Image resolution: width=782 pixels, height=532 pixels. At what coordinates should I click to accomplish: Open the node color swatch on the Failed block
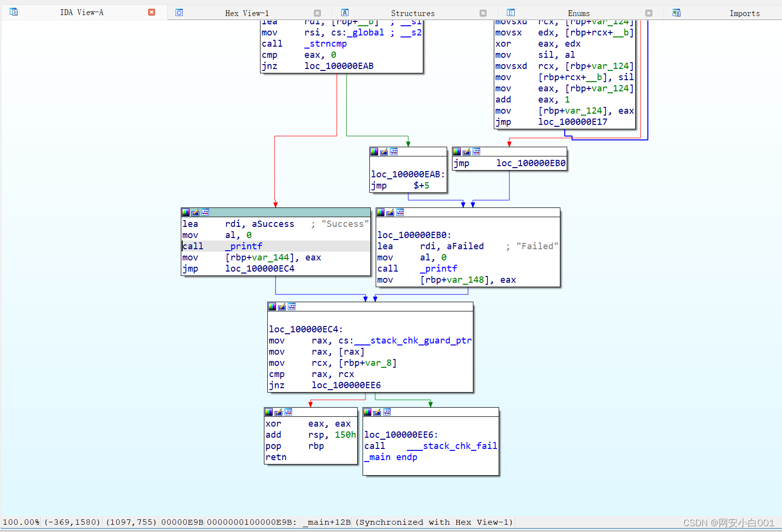(381, 212)
